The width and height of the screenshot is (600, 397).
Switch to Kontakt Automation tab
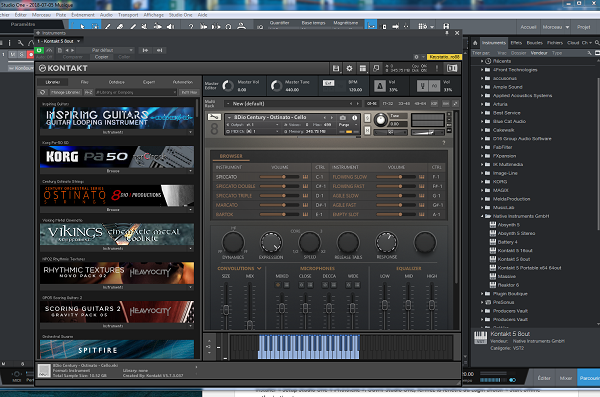click(183, 82)
